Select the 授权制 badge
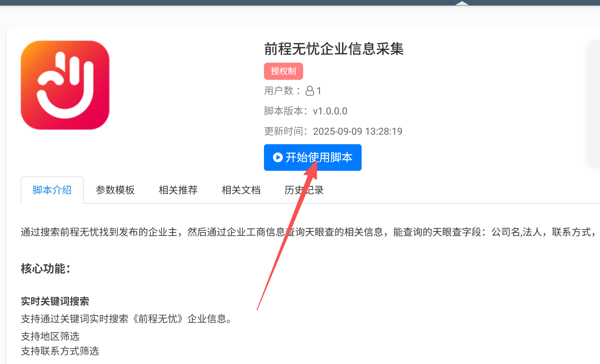The height and width of the screenshot is (364, 600). 284,71
